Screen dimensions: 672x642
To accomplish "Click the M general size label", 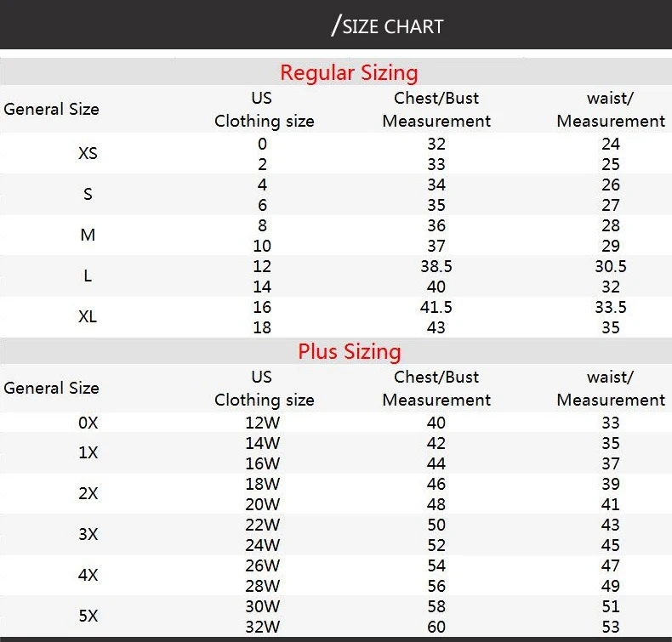I will pos(88,236).
